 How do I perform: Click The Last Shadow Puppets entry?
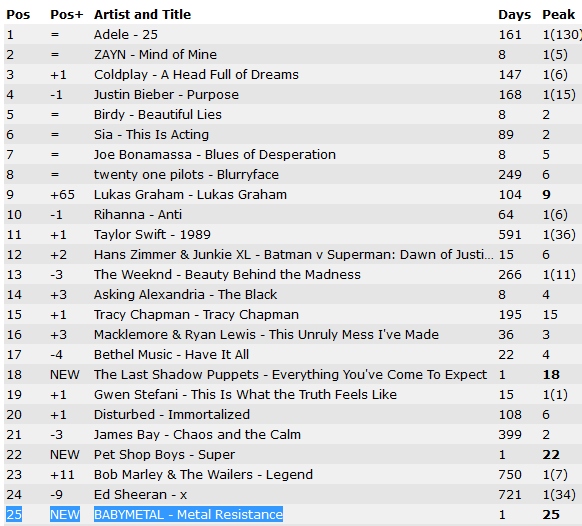point(290,375)
